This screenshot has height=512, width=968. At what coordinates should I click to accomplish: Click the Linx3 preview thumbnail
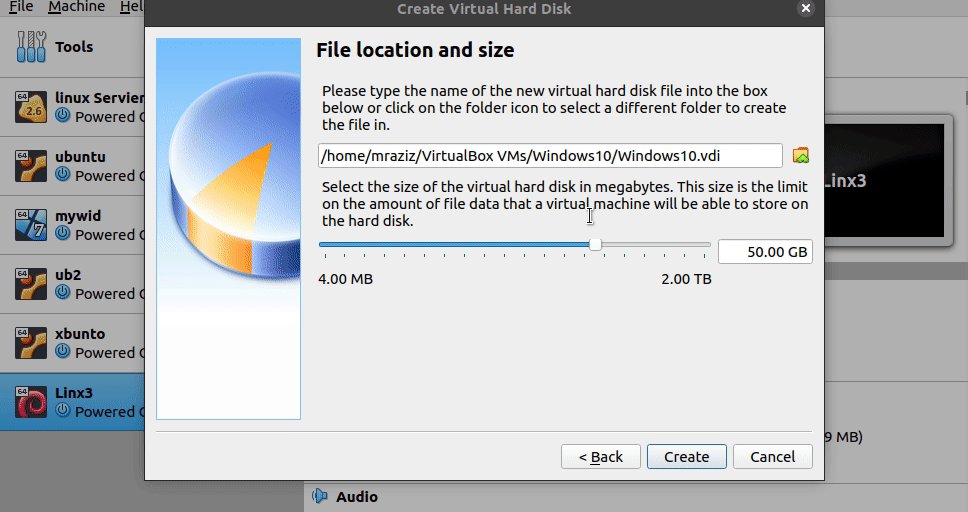tap(884, 180)
